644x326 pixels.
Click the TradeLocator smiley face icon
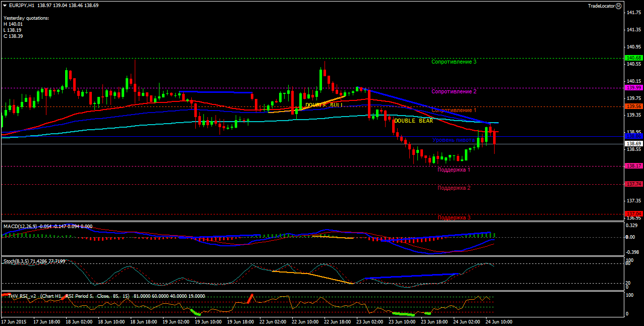click(x=618, y=6)
